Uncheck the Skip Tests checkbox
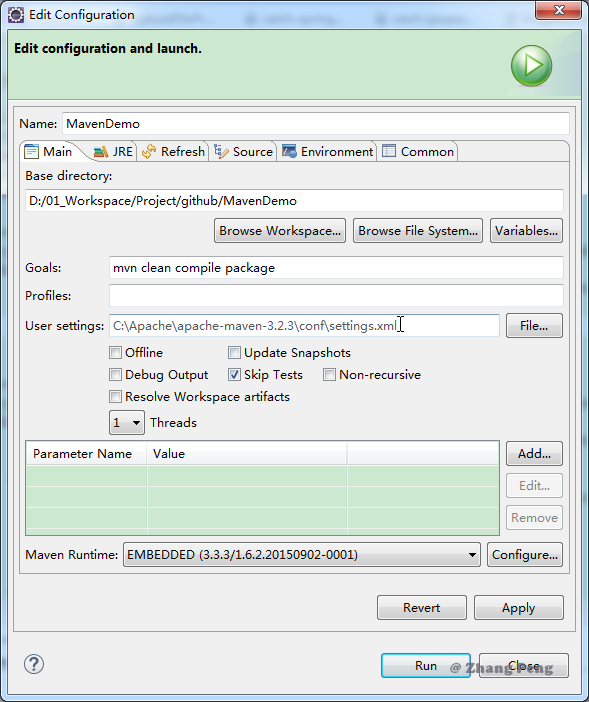The height and width of the screenshot is (702, 589). click(x=234, y=375)
